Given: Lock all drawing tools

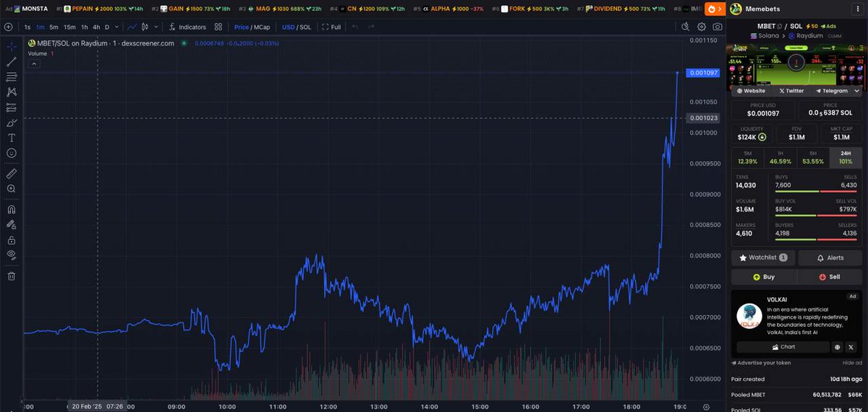Looking at the screenshot, I should pyautogui.click(x=12, y=239).
